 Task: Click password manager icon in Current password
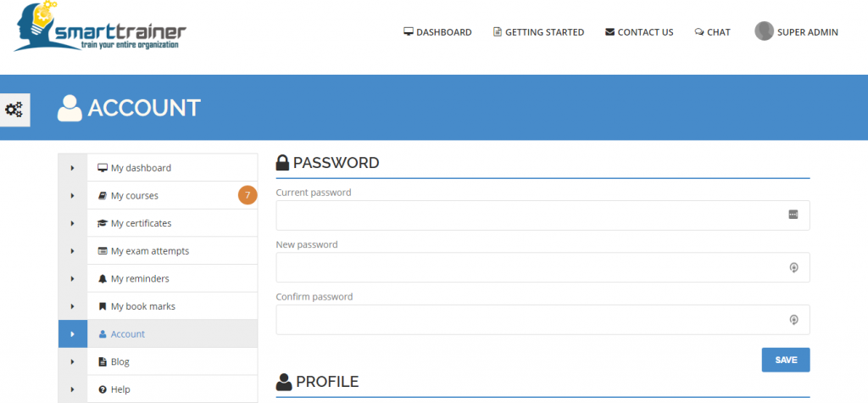coord(793,215)
